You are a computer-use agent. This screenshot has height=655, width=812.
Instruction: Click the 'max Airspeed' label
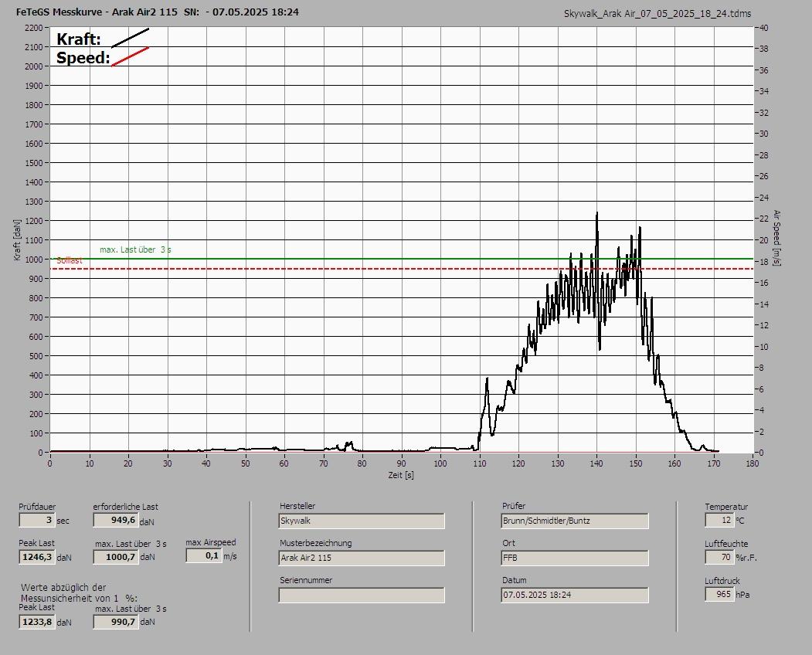click(211, 542)
